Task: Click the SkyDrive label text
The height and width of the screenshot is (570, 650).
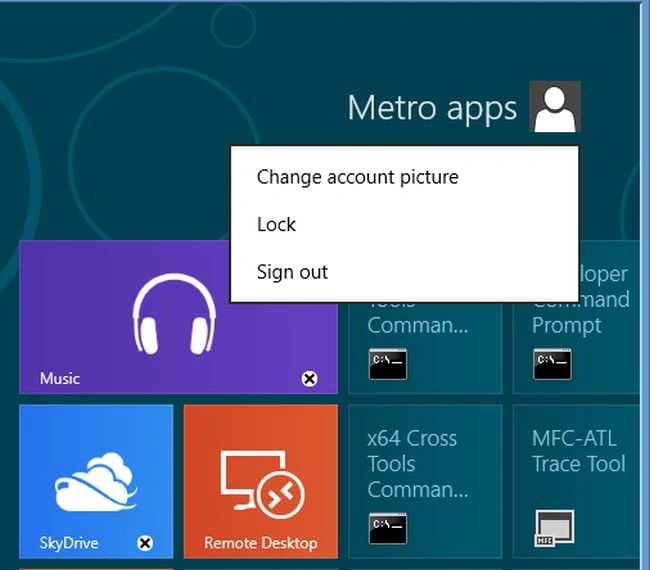Action: click(x=69, y=543)
